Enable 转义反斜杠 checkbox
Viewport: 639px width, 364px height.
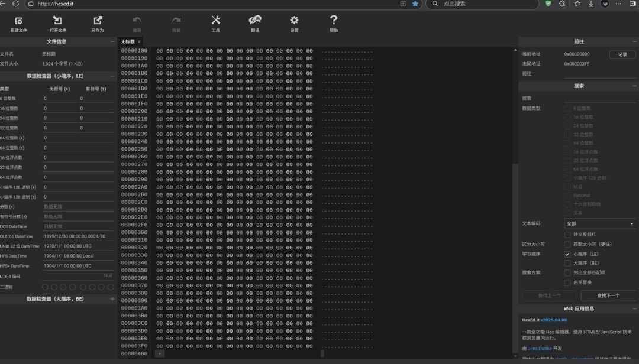coord(567,235)
